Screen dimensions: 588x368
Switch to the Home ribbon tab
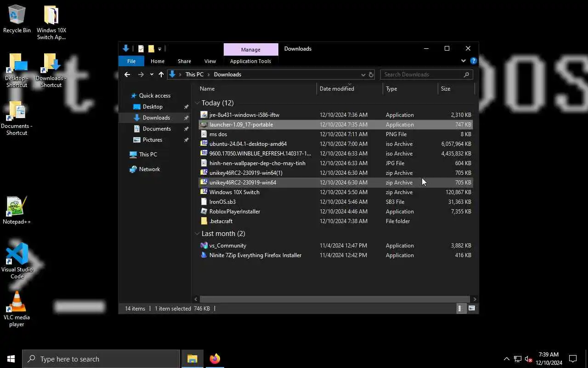pos(158,61)
